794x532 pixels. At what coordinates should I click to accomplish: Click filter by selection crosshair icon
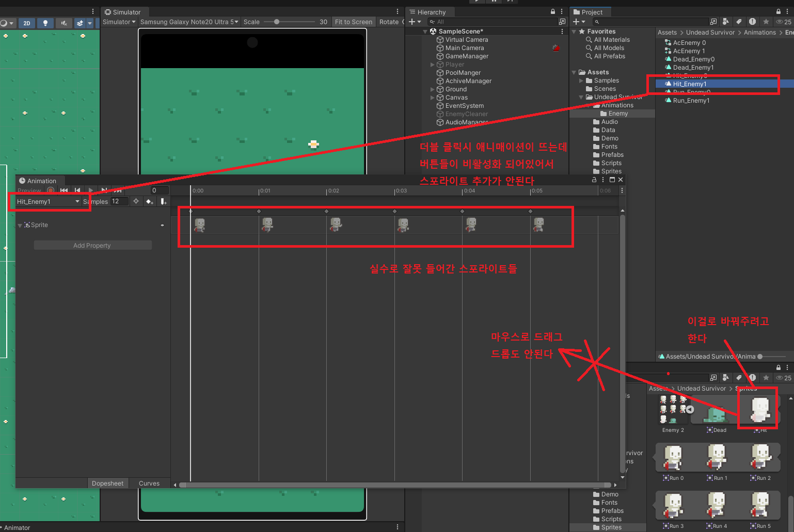[136, 201]
